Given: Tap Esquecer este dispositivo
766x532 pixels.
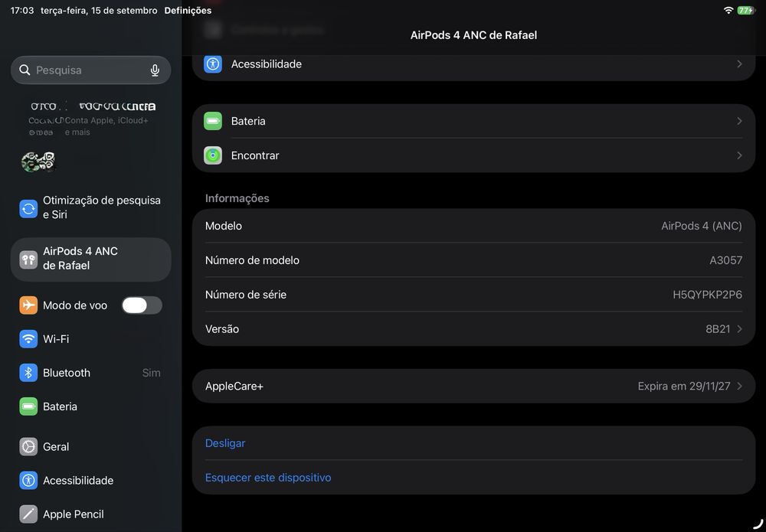Looking at the screenshot, I should pos(268,478).
